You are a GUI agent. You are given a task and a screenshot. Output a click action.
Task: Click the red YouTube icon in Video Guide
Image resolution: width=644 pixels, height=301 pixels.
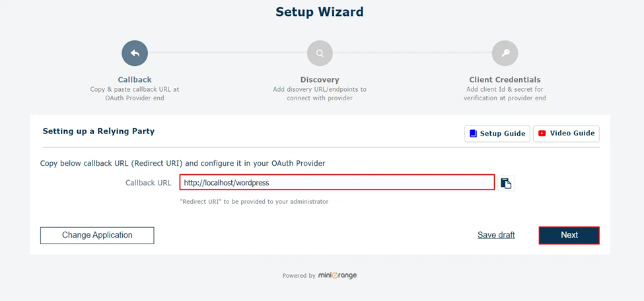pos(542,133)
